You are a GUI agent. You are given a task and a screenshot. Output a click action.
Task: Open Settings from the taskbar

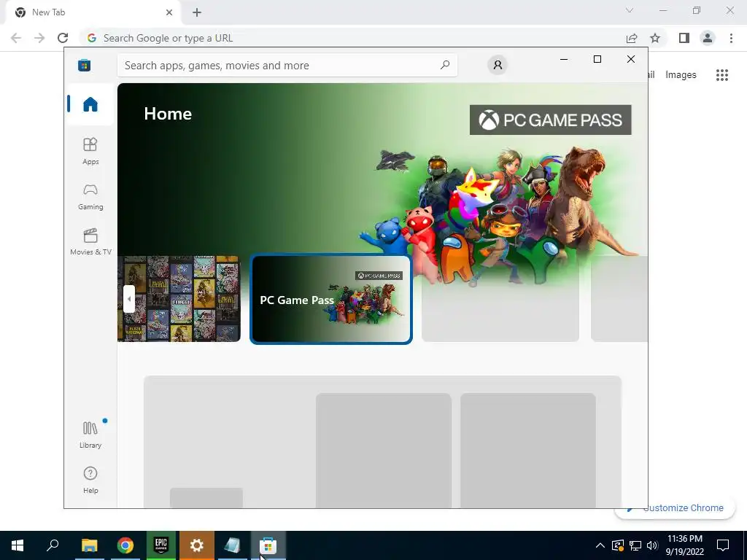(197, 545)
